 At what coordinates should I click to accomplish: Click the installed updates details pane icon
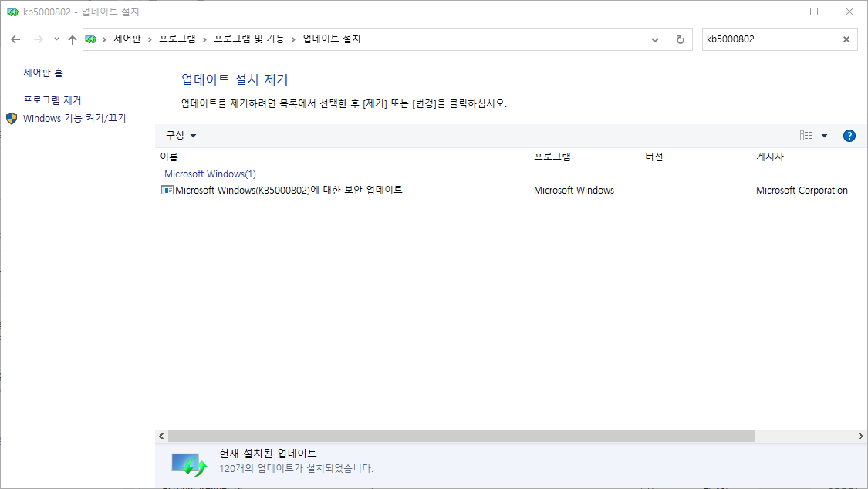coord(189,464)
